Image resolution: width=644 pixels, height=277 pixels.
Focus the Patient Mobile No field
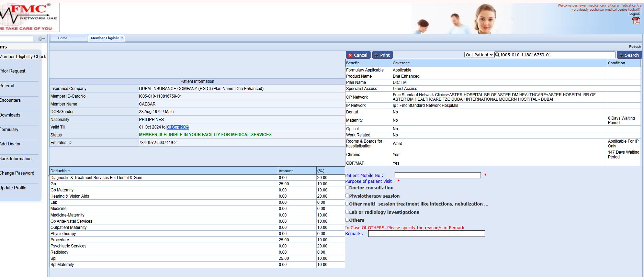437,175
